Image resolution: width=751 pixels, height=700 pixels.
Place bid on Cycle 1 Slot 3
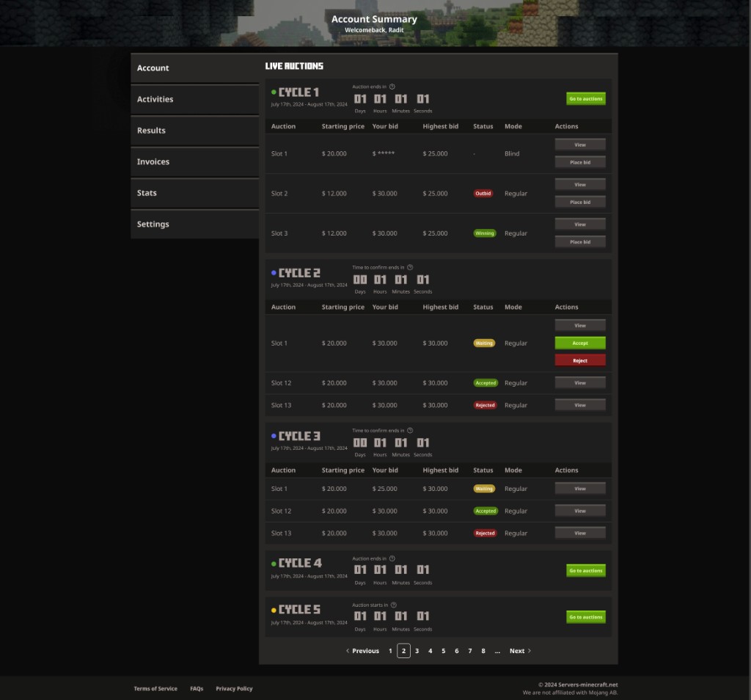580,242
